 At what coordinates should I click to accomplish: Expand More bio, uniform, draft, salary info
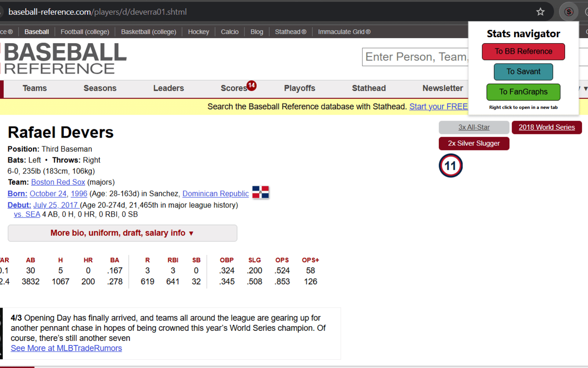123,233
